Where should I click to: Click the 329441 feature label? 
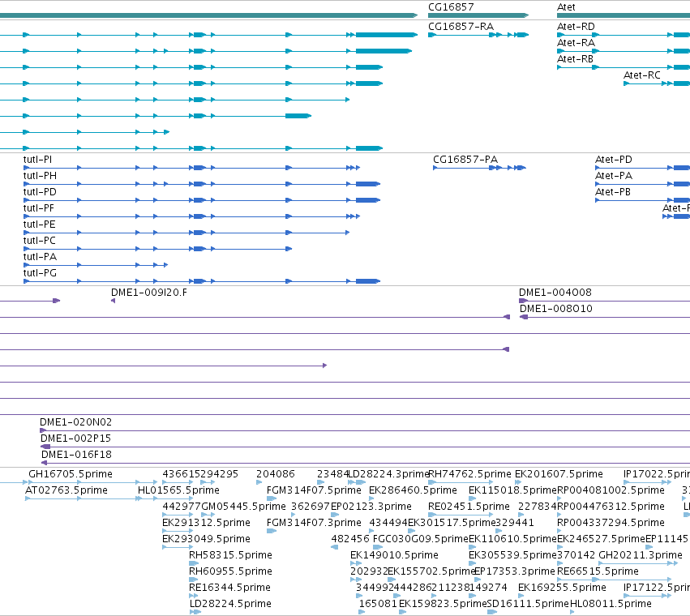[515, 523]
